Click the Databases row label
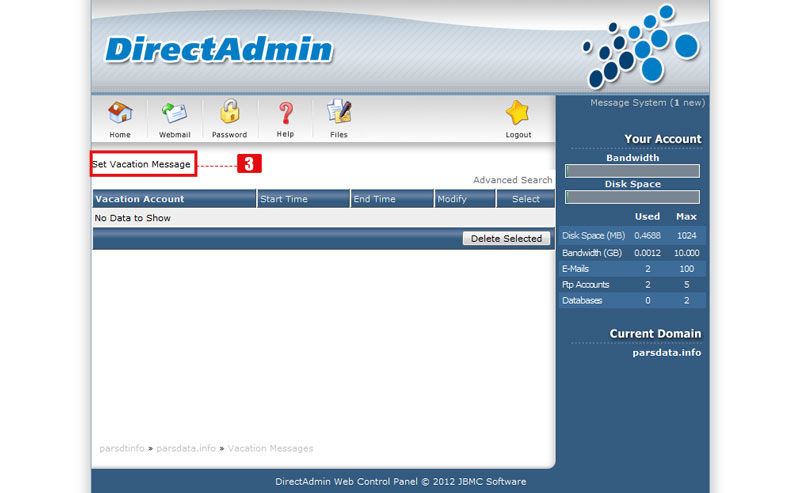The image size is (800, 493). coord(582,300)
